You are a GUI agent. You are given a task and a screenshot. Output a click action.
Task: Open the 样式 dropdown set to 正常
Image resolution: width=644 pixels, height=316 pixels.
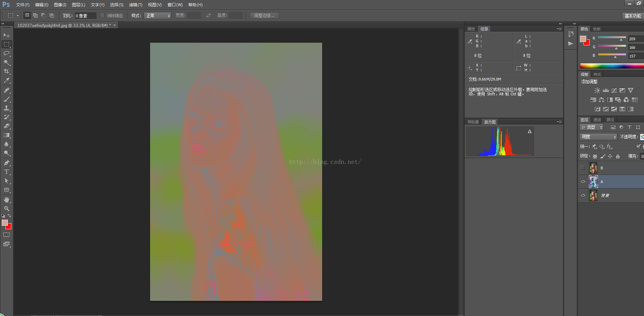158,15
